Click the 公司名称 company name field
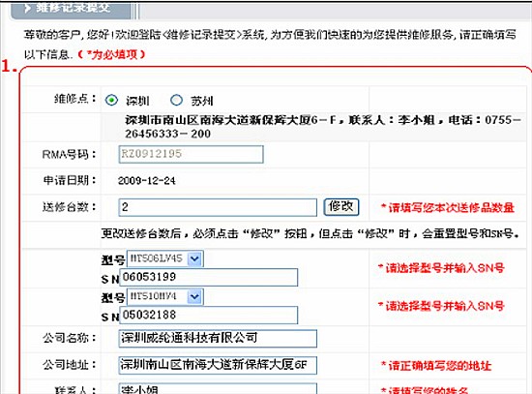Viewport: 532px width, 394px height. point(218,338)
